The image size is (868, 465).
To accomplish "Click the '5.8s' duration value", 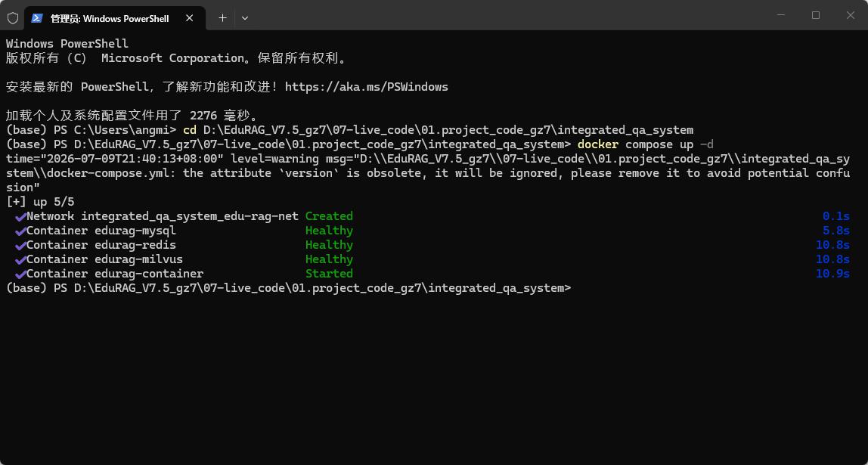I will [836, 231].
